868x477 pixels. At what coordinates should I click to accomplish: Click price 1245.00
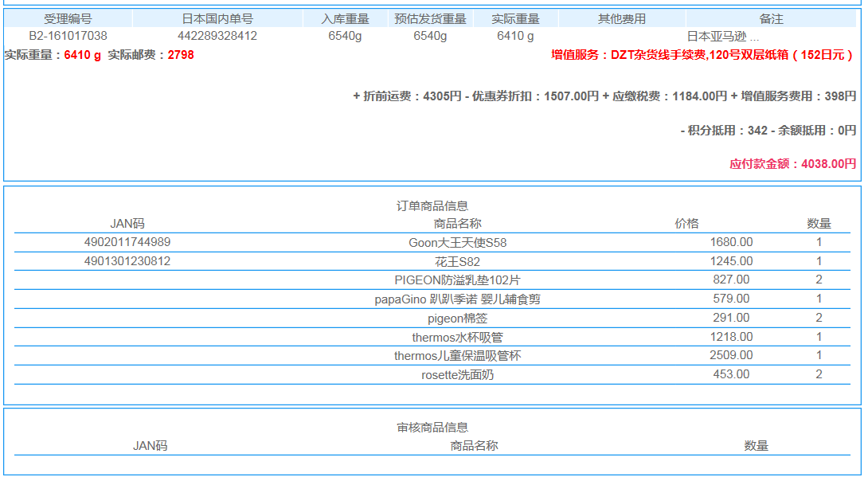[731, 261]
